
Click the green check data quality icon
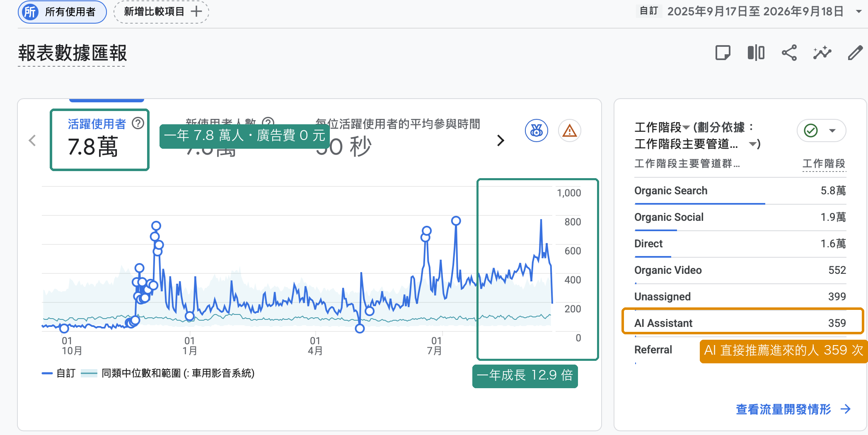click(811, 130)
